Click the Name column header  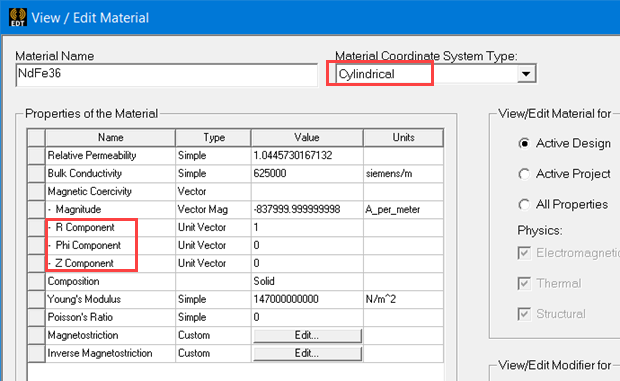(110, 138)
